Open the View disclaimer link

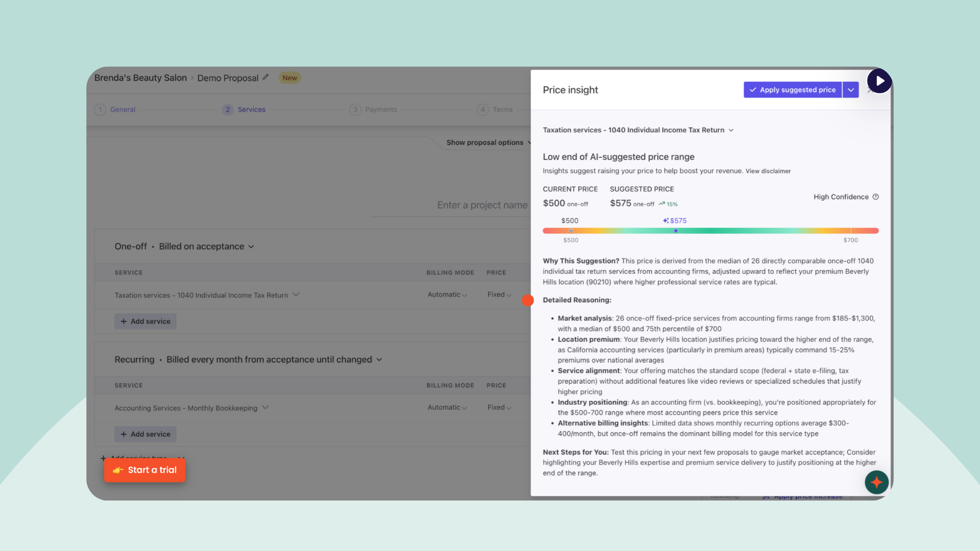[768, 171]
